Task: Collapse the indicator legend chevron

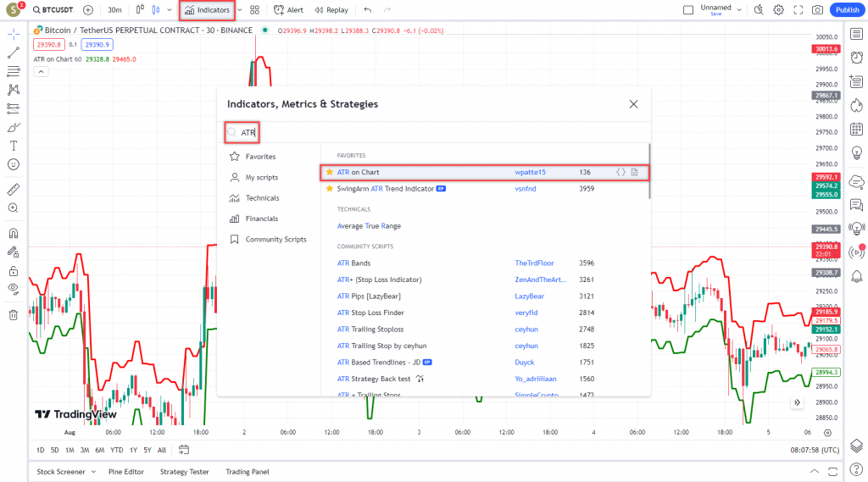Action: 41,72
